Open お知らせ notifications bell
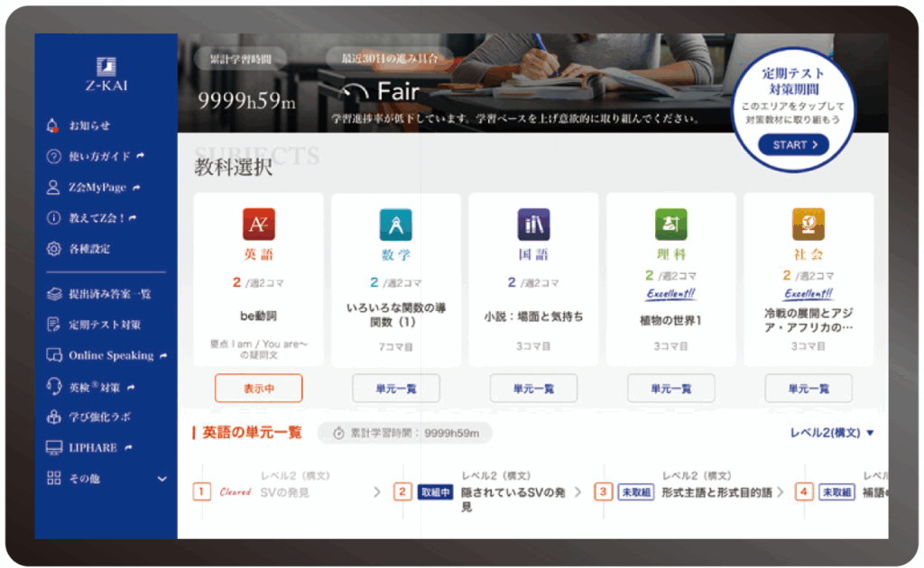Image resolution: width=924 pixels, height=568 pixels. point(53,125)
